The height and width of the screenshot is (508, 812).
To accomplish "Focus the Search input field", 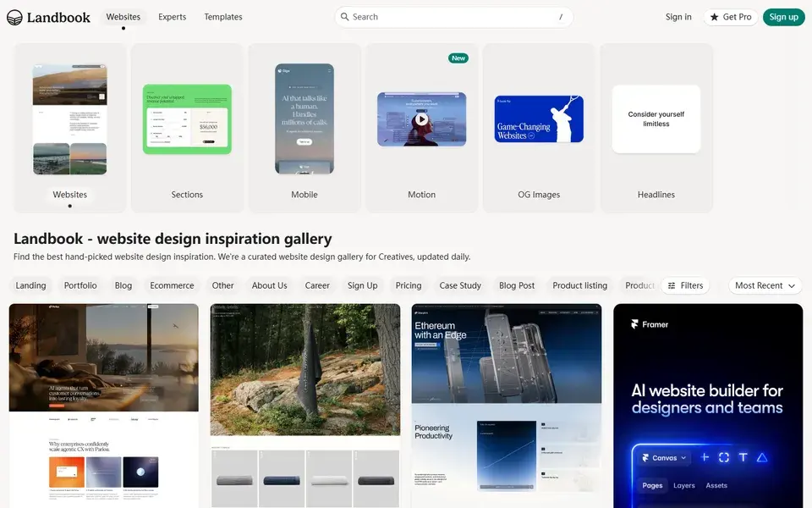I will (x=453, y=17).
